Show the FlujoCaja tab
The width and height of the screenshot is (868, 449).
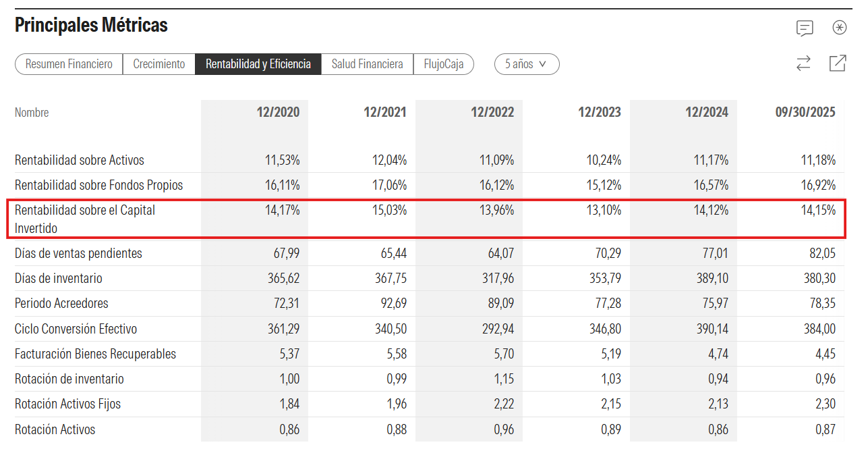(x=443, y=64)
